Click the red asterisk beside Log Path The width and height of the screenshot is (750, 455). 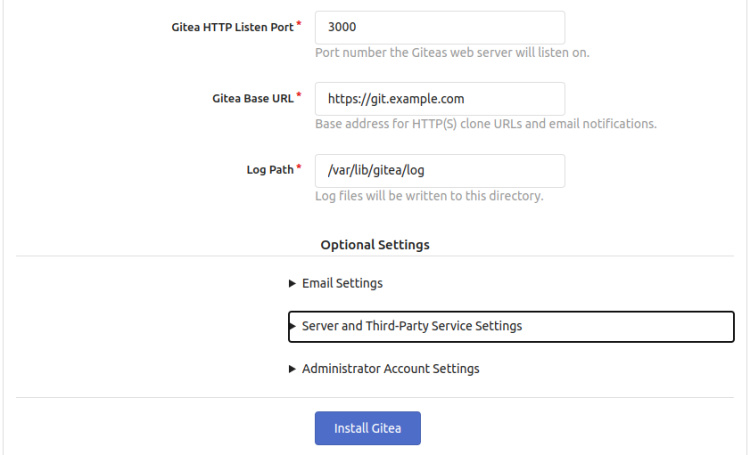(x=299, y=167)
